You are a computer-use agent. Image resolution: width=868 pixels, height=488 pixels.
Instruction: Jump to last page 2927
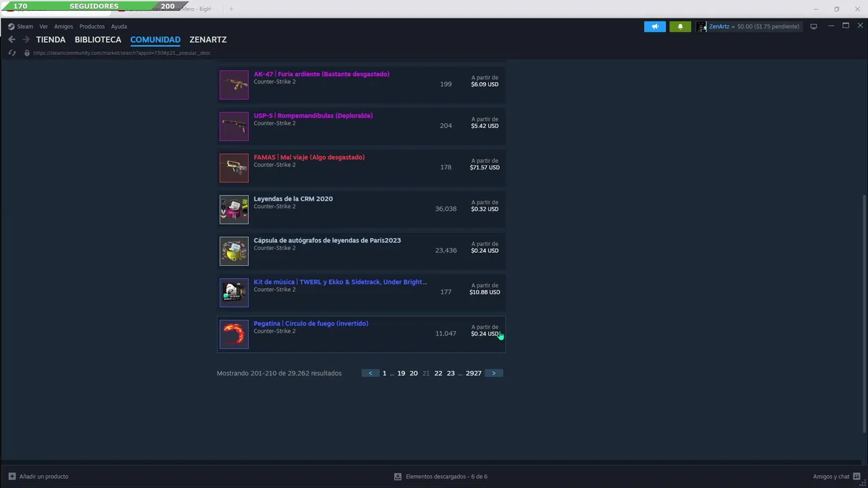pyautogui.click(x=473, y=373)
